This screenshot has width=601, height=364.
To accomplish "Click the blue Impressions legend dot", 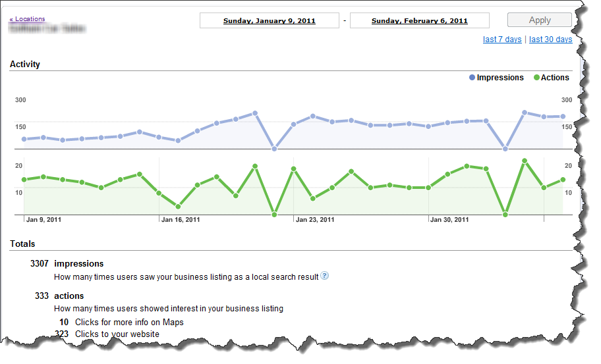I will pyautogui.click(x=472, y=78).
